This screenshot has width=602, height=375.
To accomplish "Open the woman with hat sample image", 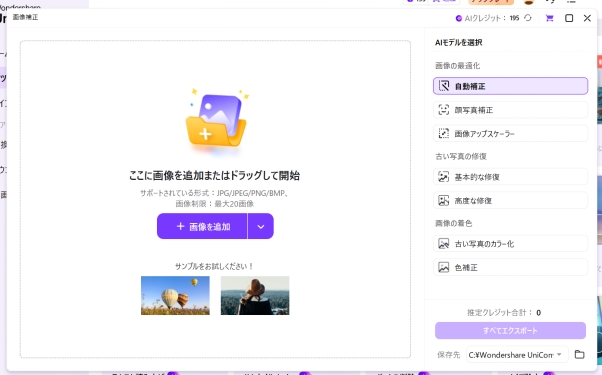I will tap(255, 296).
